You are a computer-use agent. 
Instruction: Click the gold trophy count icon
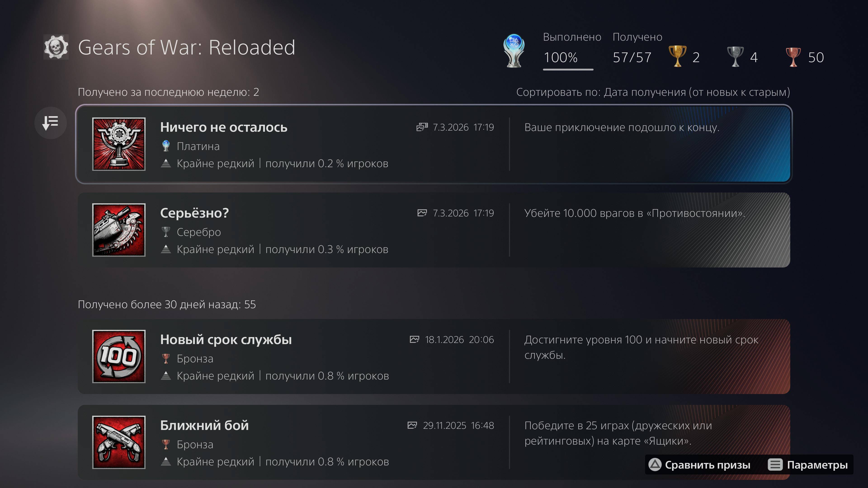pos(677,56)
